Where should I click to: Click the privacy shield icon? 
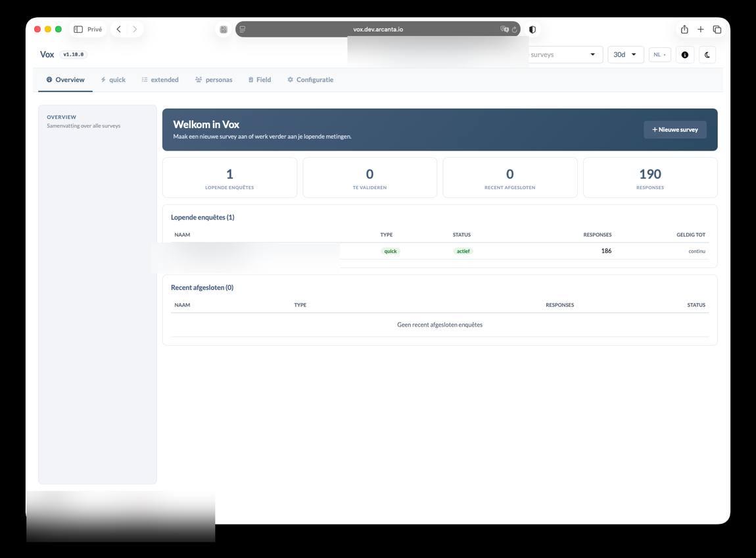[x=532, y=30]
